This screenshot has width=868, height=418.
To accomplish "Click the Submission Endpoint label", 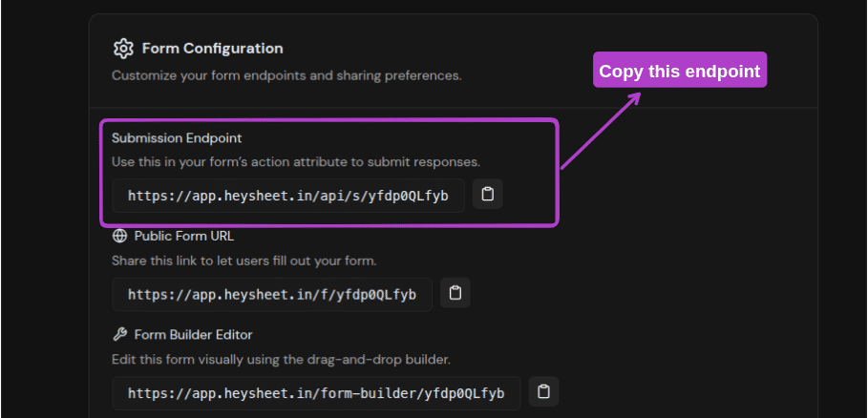I will tap(177, 138).
